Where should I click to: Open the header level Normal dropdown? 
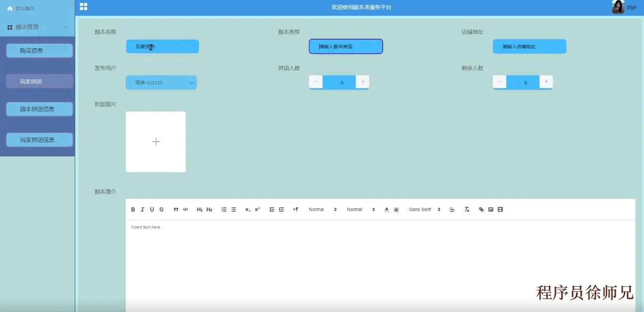pos(361,209)
